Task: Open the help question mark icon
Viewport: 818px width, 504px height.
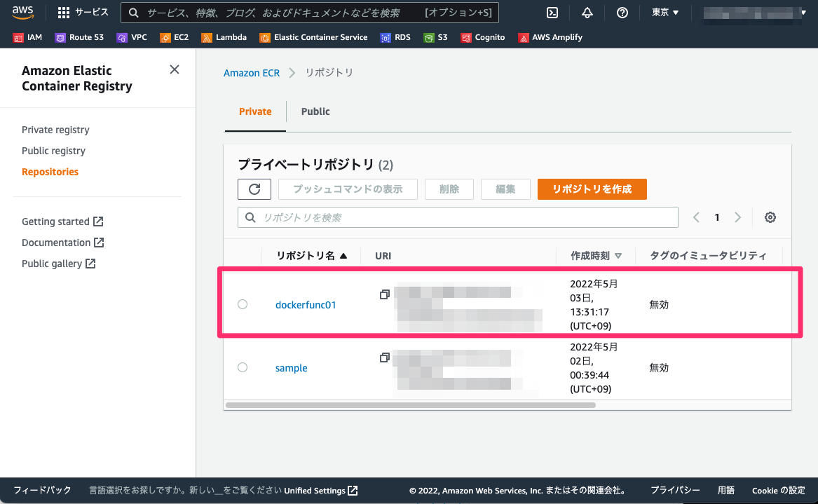Action: (622, 13)
